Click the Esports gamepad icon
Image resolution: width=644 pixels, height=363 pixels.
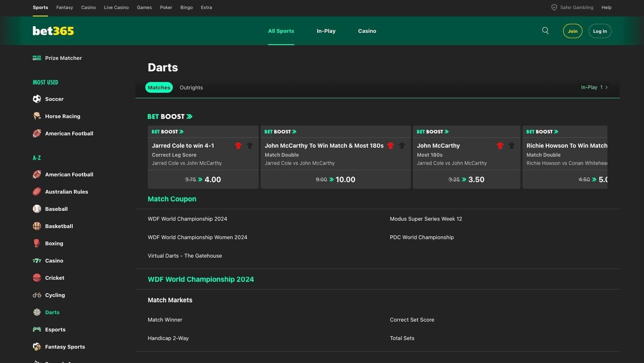37,329
